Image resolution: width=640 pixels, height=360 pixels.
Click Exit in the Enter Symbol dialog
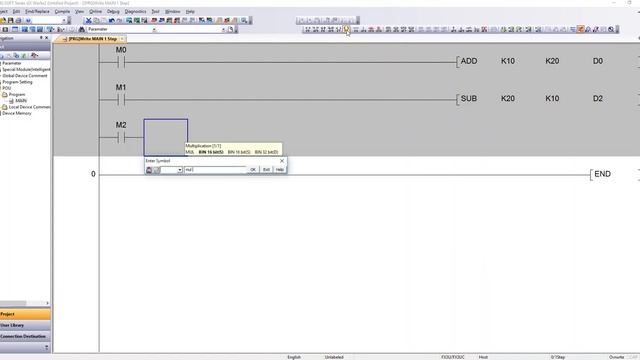coord(266,170)
